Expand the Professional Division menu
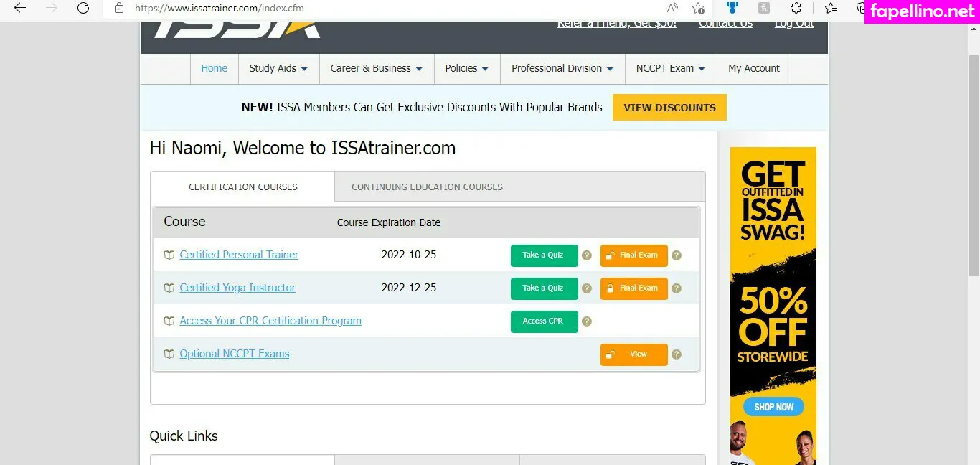980x465 pixels. point(562,69)
